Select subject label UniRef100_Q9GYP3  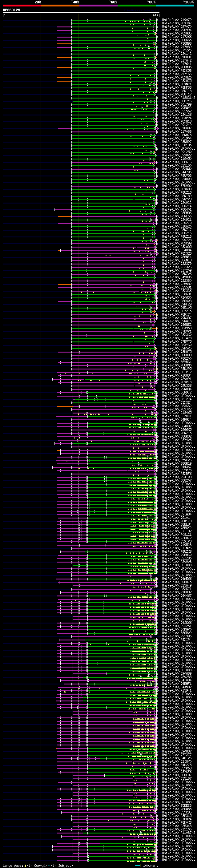point(177,199)
